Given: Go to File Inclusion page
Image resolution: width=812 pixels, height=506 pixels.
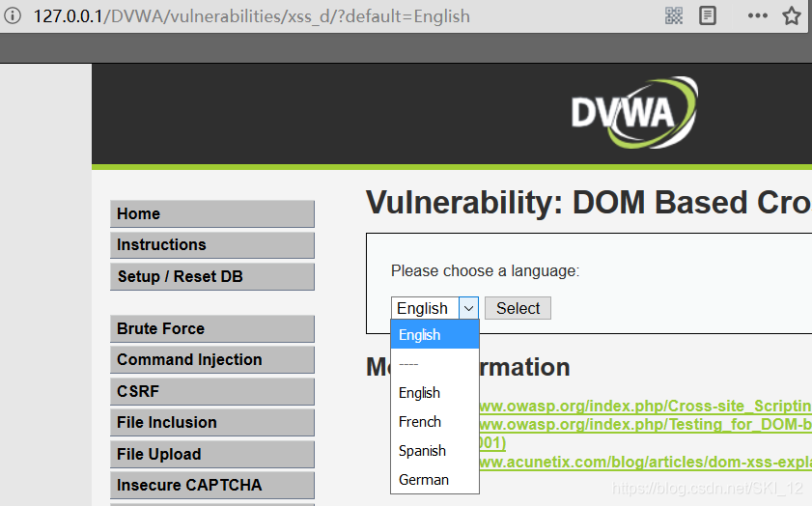Looking at the screenshot, I should coord(212,423).
